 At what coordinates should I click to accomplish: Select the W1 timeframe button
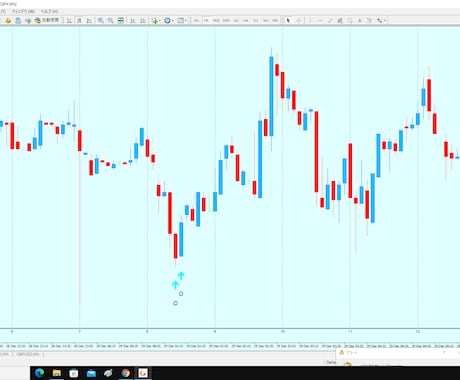pyautogui.click(x=266, y=21)
